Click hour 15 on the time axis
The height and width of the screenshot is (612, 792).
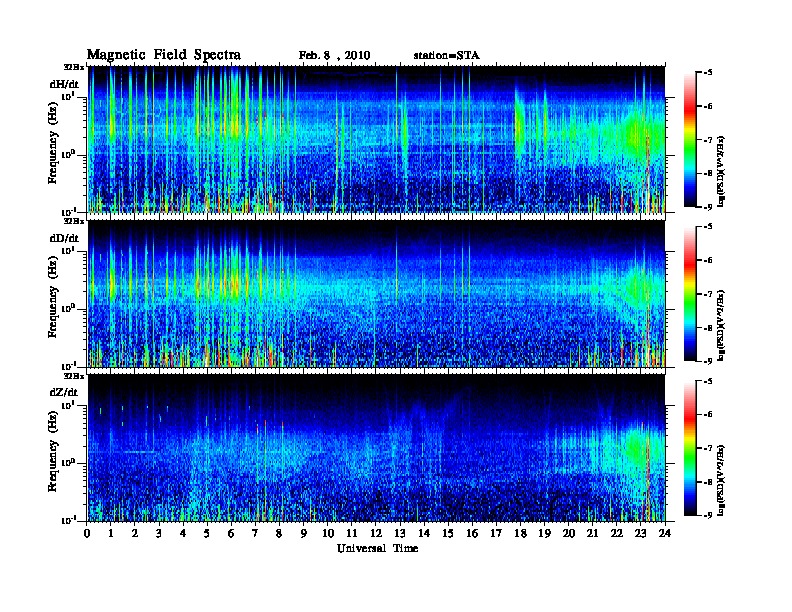[x=448, y=533]
